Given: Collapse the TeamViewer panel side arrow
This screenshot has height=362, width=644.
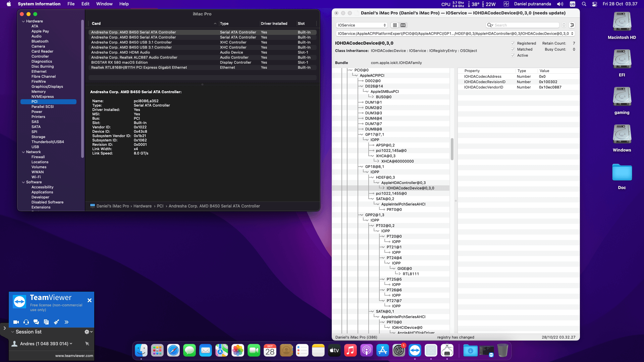Looking at the screenshot, I should tap(4, 328).
